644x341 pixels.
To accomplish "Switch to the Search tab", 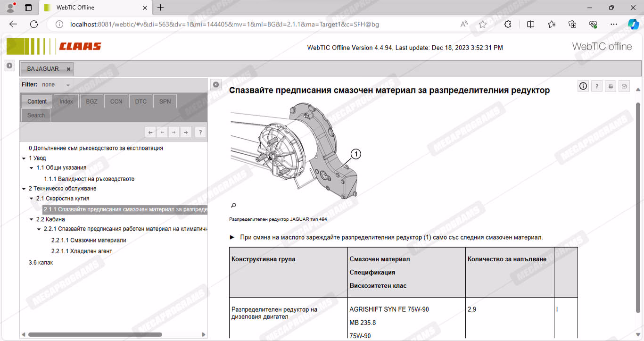I will 36,115.
